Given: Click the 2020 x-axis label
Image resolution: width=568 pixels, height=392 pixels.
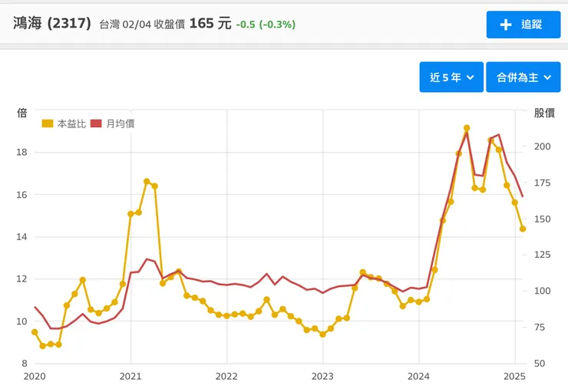Looking at the screenshot, I should [x=35, y=377].
